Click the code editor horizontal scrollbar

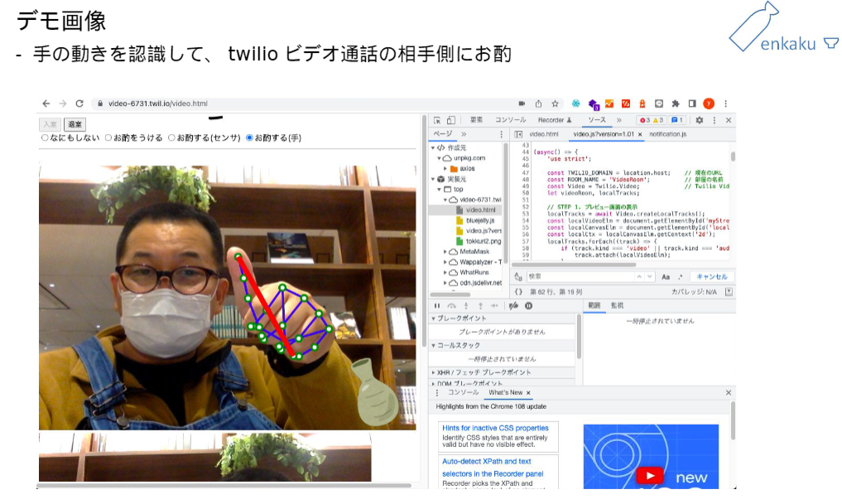point(574,265)
